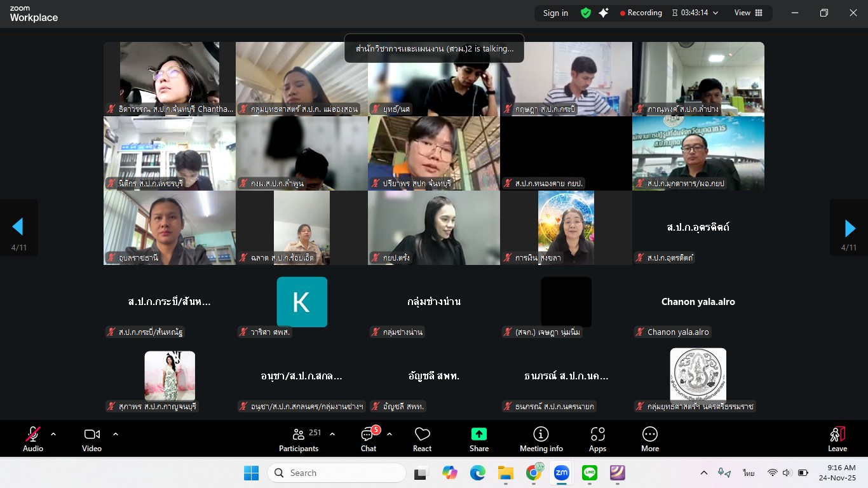The width and height of the screenshot is (868, 488).
Task: Click the AI Companion sparkle icon
Action: 604,13
